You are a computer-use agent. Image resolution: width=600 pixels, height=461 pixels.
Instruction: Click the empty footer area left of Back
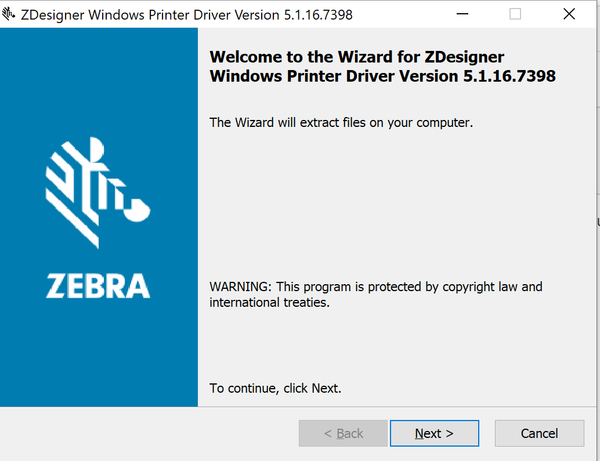click(150, 433)
